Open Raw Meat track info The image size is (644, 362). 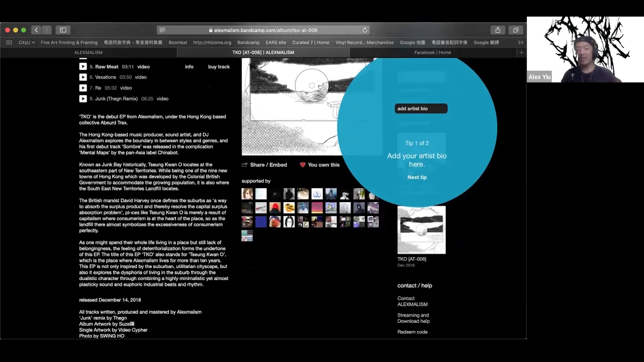click(x=189, y=67)
